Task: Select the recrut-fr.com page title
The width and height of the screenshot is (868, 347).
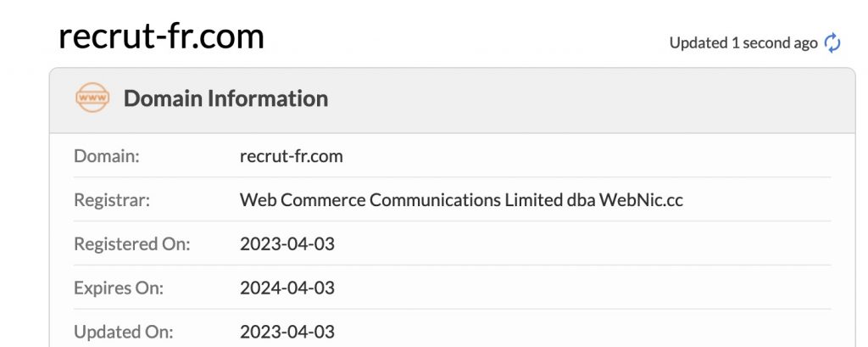Action: click(x=161, y=36)
